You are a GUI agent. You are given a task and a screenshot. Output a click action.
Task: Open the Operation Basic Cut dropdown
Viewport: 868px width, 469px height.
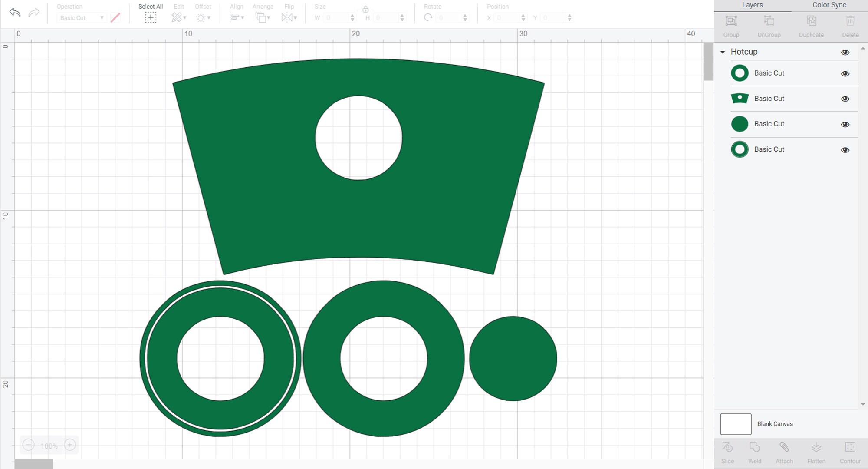[x=82, y=18]
